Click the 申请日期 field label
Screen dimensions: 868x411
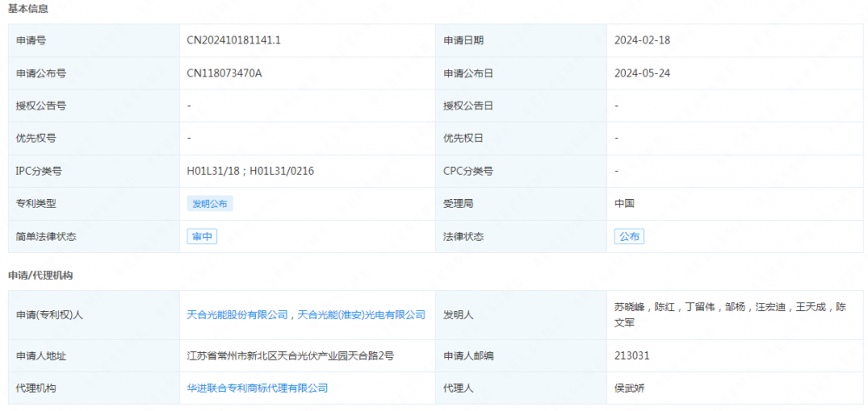464,41
